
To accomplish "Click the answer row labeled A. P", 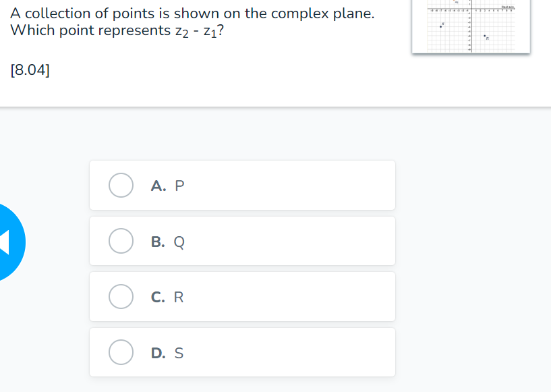I will (x=242, y=185).
